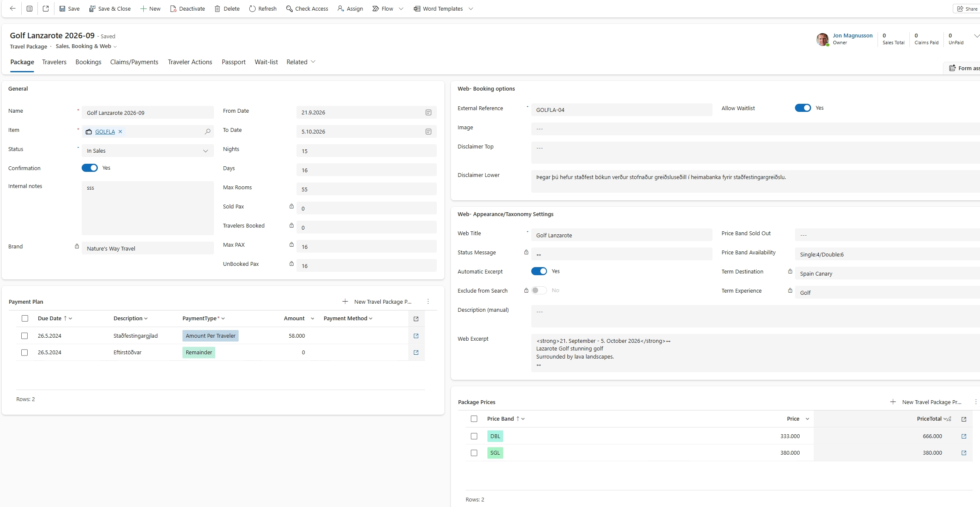Open the record set icon
This screenshot has height=507, width=980.
pyautogui.click(x=29, y=9)
